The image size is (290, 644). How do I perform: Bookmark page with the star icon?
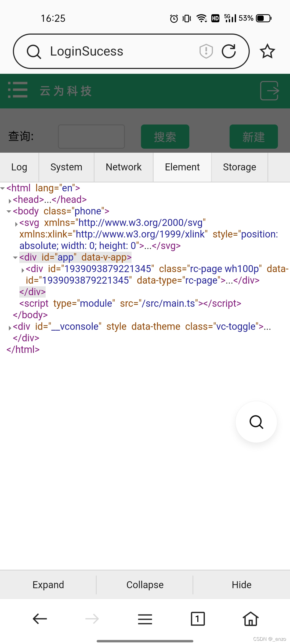[267, 51]
